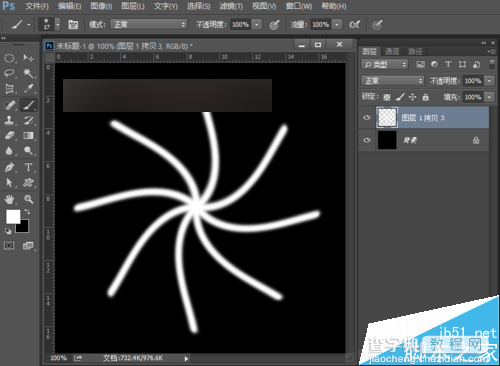The height and width of the screenshot is (366, 500).
Task: Toggle lock position
Action: coord(412,97)
